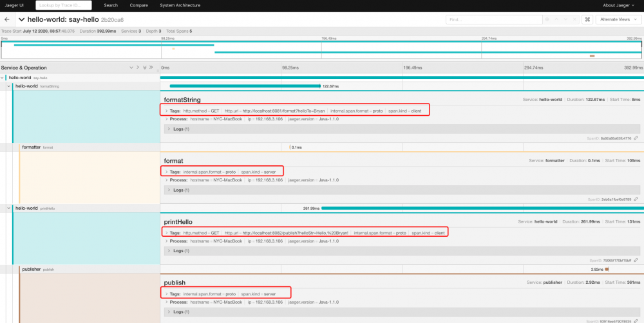Go back using the left arrow icon

[6, 19]
